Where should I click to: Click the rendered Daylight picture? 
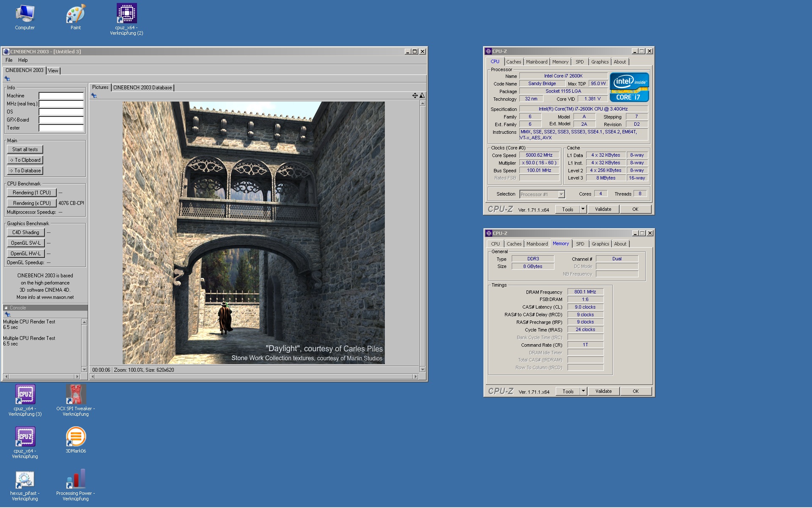254,233
